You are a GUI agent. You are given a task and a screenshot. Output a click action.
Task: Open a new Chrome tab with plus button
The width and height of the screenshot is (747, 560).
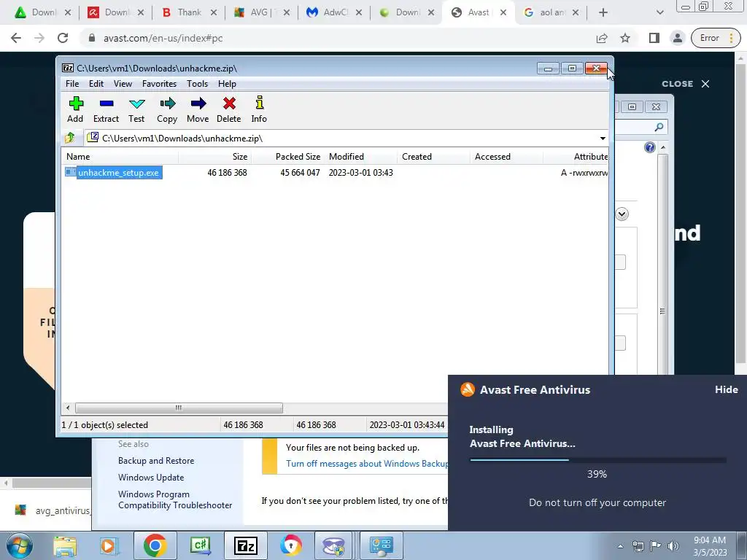[603, 12]
